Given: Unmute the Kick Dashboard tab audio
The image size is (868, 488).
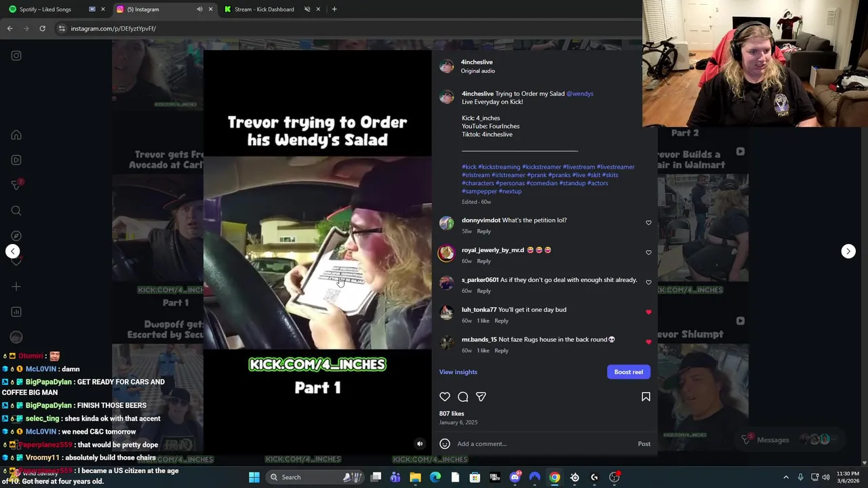Looking at the screenshot, I should point(307,9).
